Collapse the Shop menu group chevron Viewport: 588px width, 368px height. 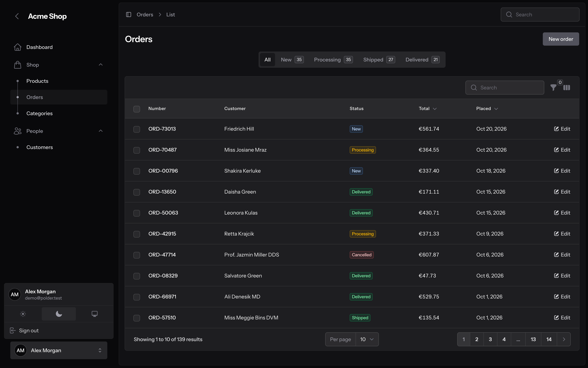(101, 65)
